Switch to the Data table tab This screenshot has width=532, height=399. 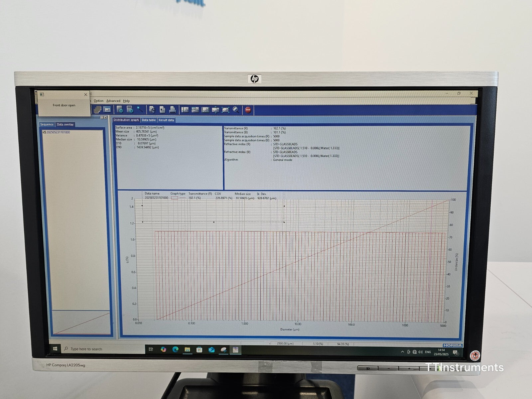tap(149, 120)
